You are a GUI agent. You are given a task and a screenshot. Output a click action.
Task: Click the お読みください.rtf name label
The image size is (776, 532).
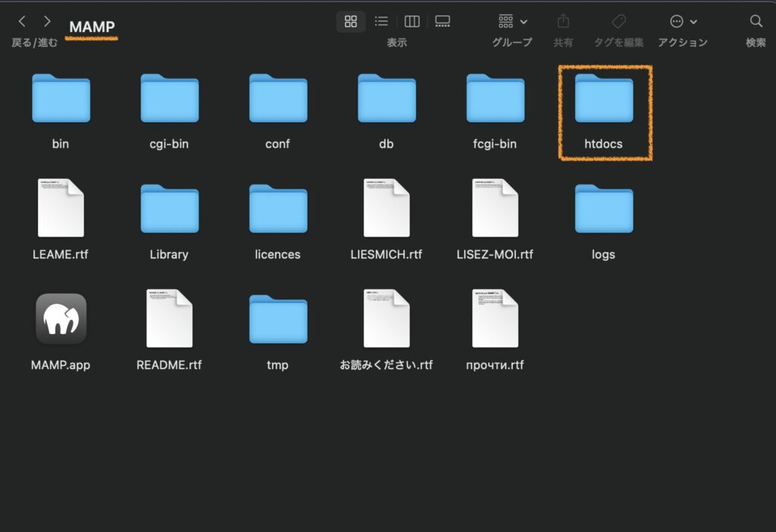pos(386,365)
